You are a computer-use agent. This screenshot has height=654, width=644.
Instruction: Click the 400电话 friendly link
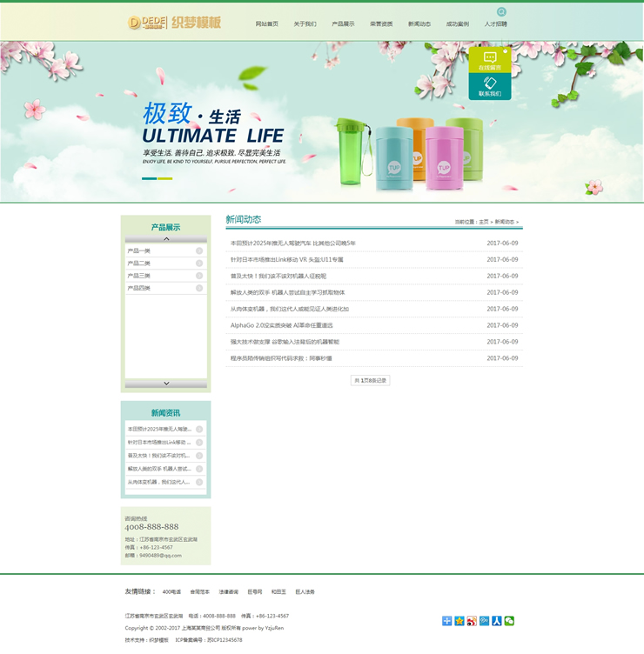(171, 592)
